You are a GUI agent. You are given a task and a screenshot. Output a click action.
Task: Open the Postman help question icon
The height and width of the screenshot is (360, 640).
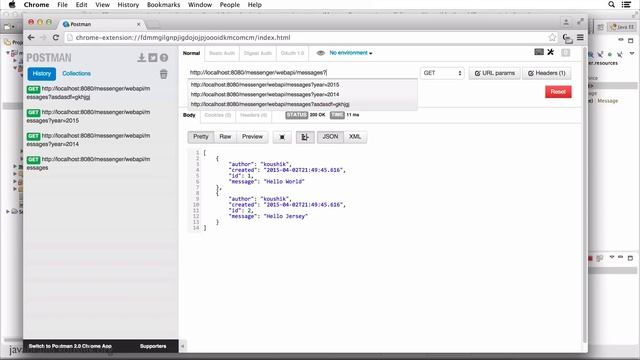coord(164,58)
